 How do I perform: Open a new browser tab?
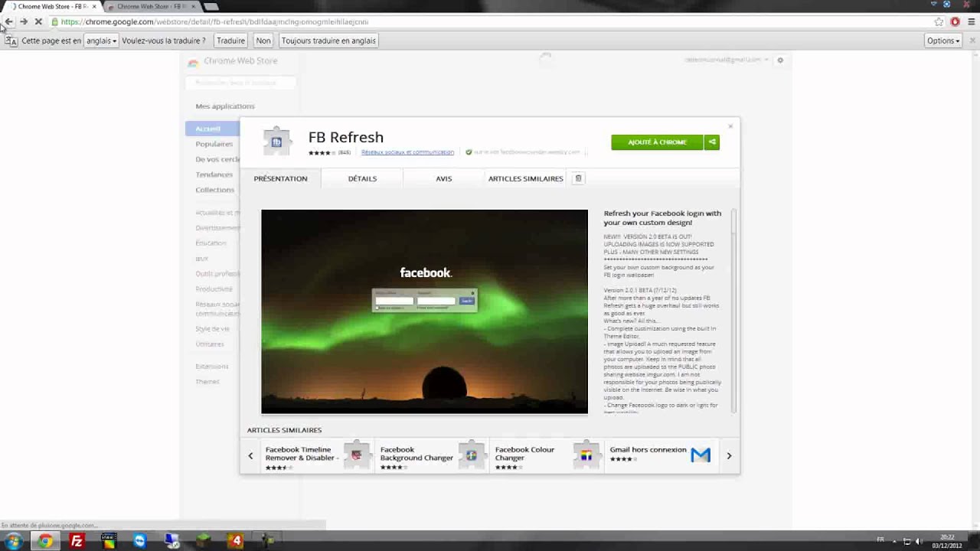pos(211,6)
